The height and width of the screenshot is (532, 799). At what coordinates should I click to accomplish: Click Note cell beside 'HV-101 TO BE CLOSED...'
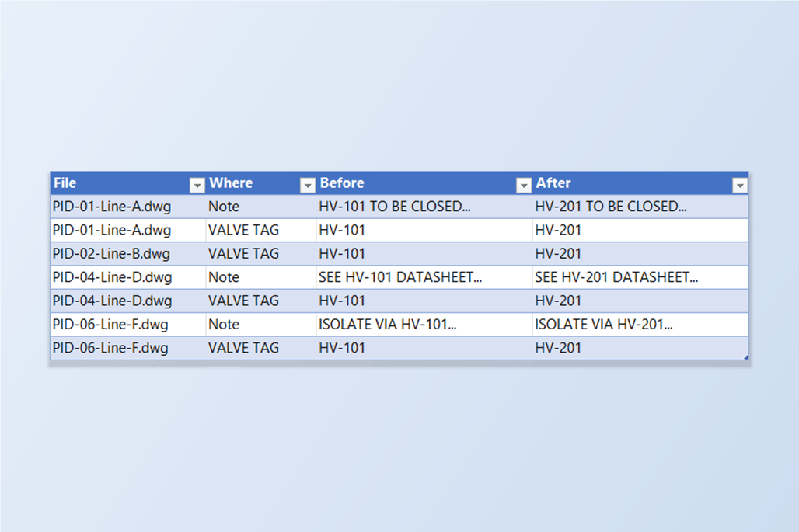[261, 207]
